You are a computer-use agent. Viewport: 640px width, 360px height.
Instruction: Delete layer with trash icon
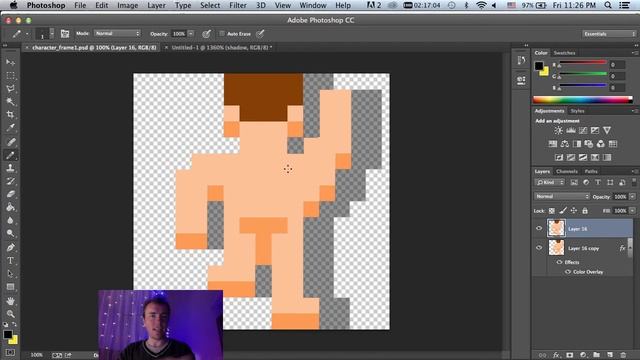(x=623, y=355)
